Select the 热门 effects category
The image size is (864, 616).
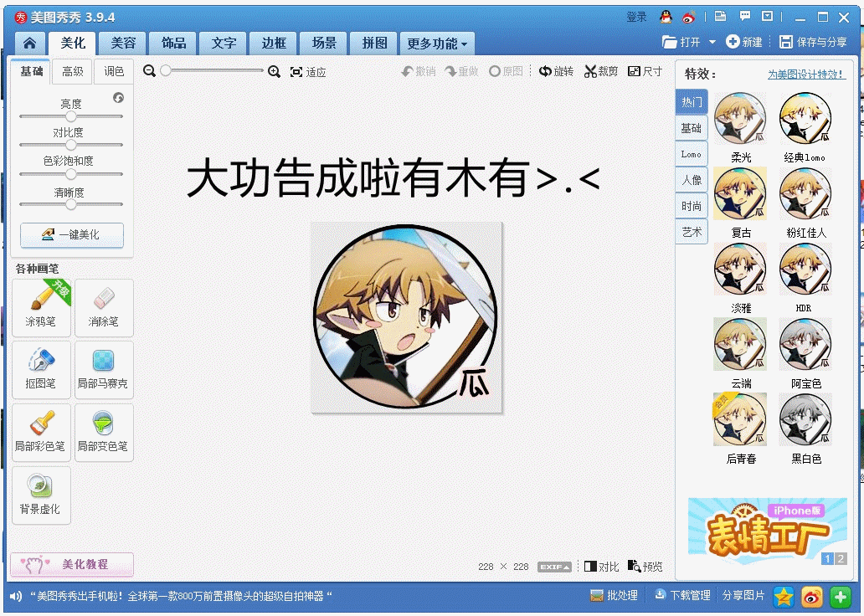pyautogui.click(x=692, y=102)
